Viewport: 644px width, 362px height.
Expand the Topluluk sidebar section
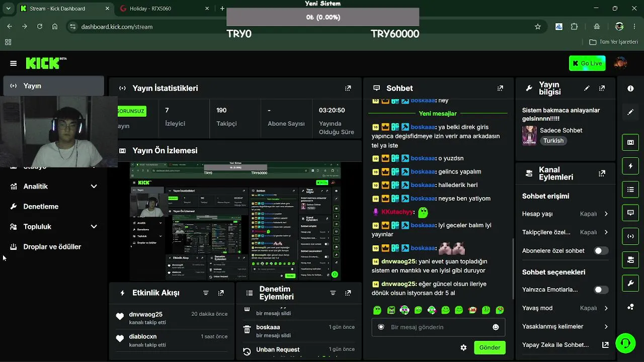point(53,227)
